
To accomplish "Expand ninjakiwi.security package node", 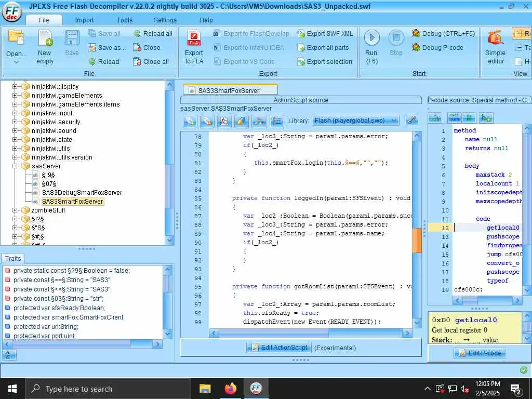I will [x=15, y=122].
